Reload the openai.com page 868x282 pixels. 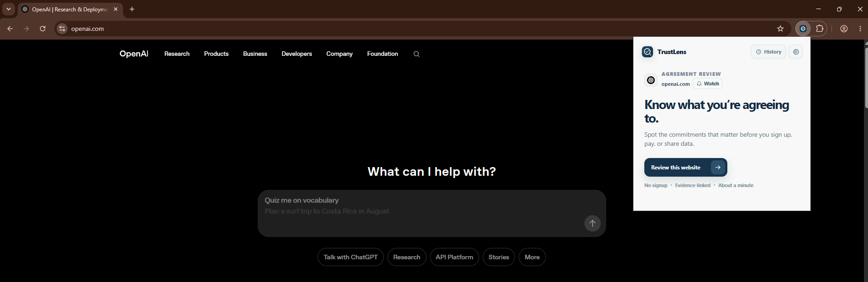pyautogui.click(x=43, y=29)
